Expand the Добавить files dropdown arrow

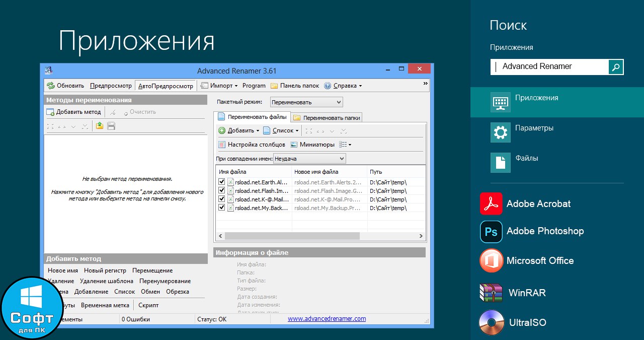click(258, 131)
